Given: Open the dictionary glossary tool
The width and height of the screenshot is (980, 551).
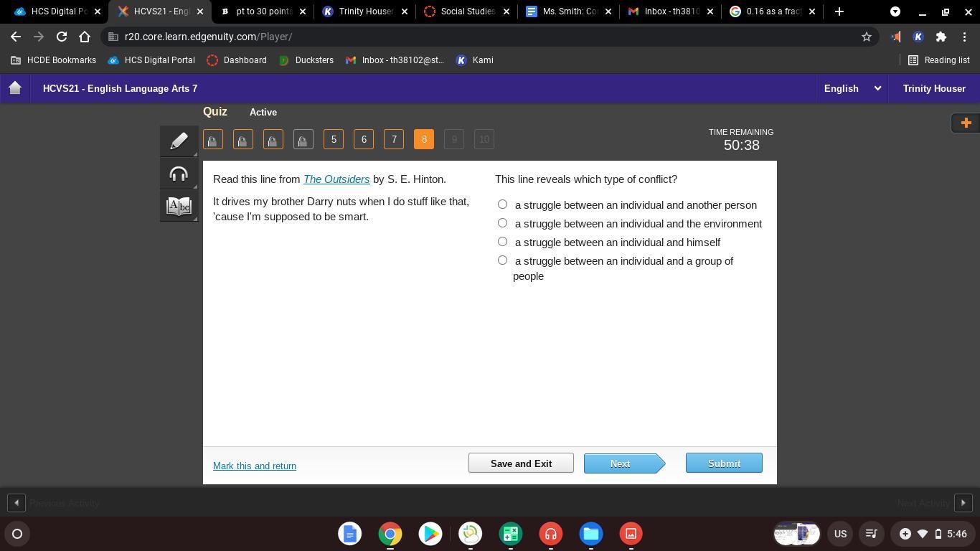Looking at the screenshot, I should tap(179, 207).
